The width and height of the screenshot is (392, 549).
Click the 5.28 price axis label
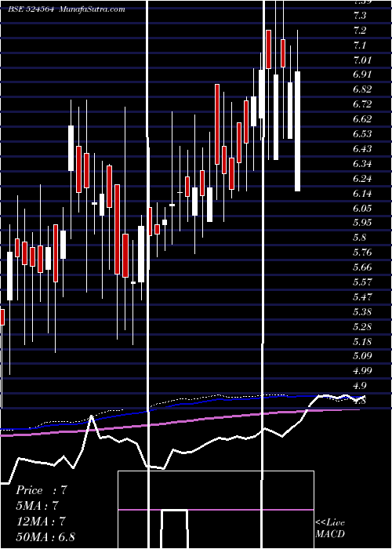[362, 327]
